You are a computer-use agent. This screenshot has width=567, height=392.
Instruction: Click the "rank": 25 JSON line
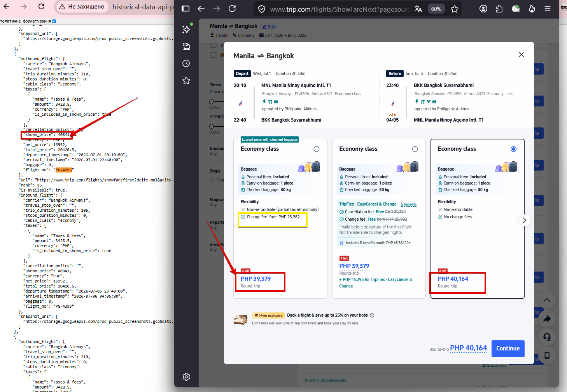coord(31,185)
